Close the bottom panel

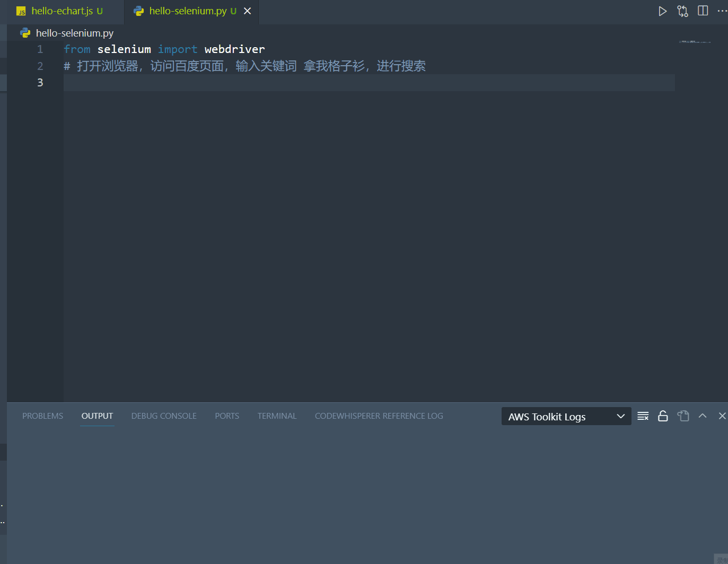(x=722, y=416)
